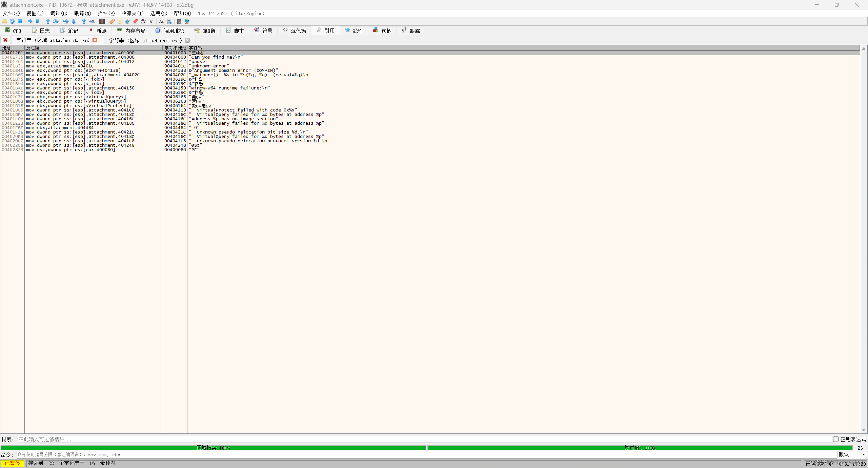Run the program with the blue arrow icon
The width and height of the screenshot is (868, 468).
(x=30, y=21)
